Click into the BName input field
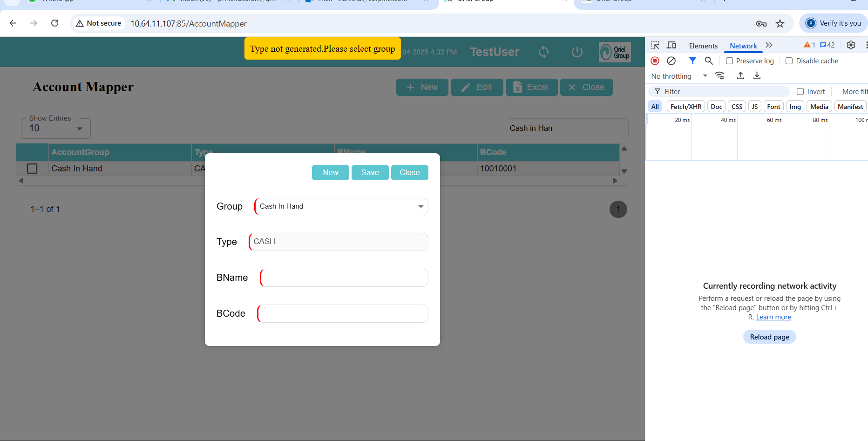Image resolution: width=868 pixels, height=441 pixels. pyautogui.click(x=344, y=278)
